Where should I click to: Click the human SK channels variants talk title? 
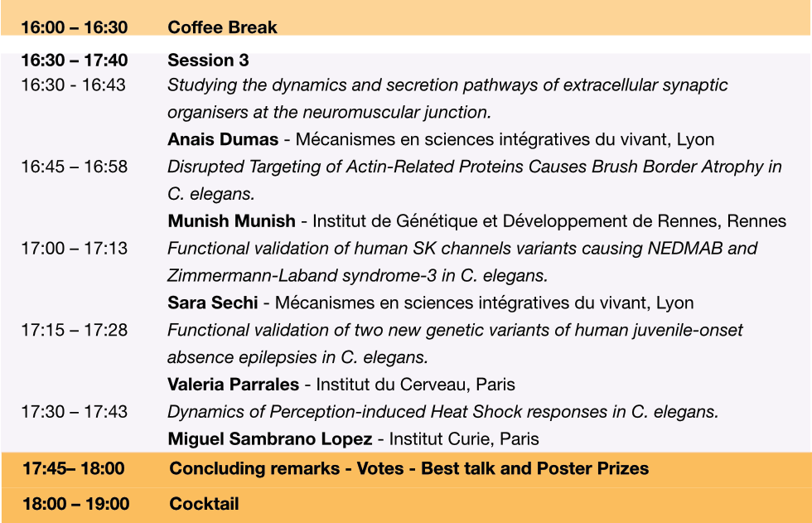(x=462, y=249)
